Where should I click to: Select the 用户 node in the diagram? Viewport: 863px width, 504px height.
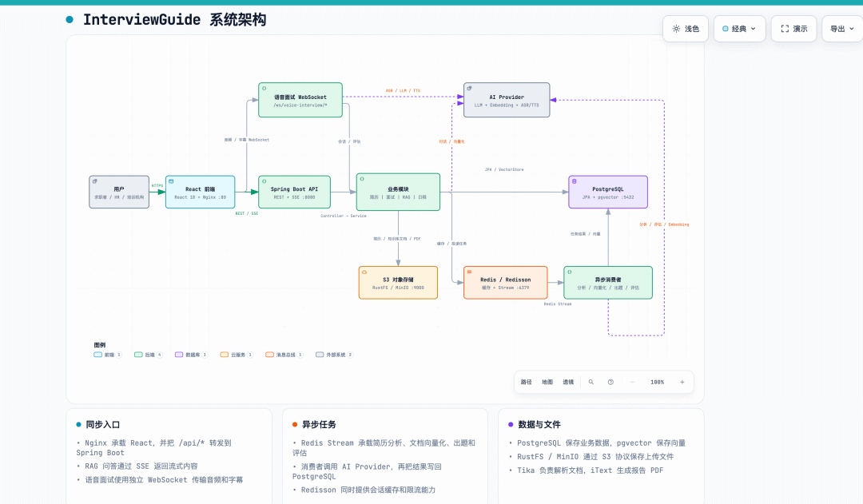[119, 192]
